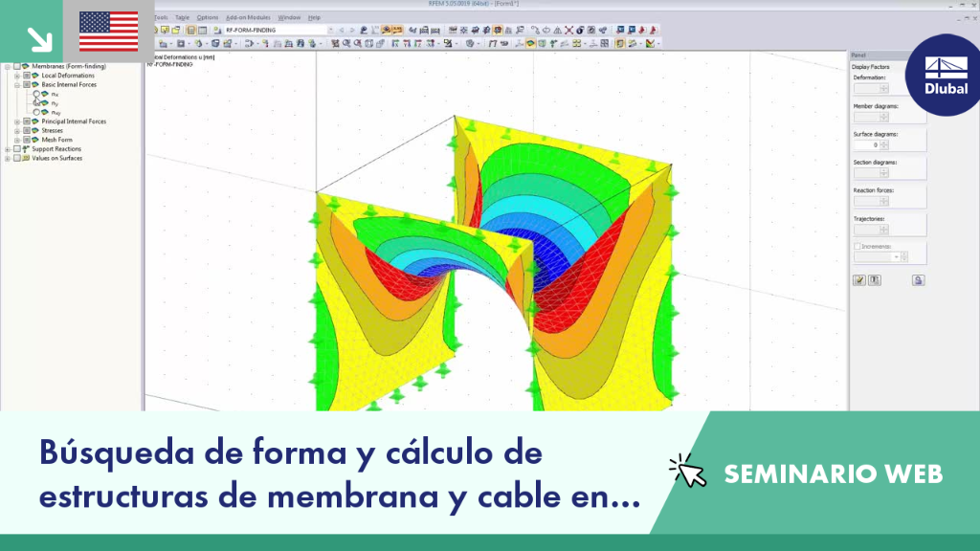Screen dimensions: 980x551
Task: Open the Add-on Modules menu
Action: click(248, 17)
